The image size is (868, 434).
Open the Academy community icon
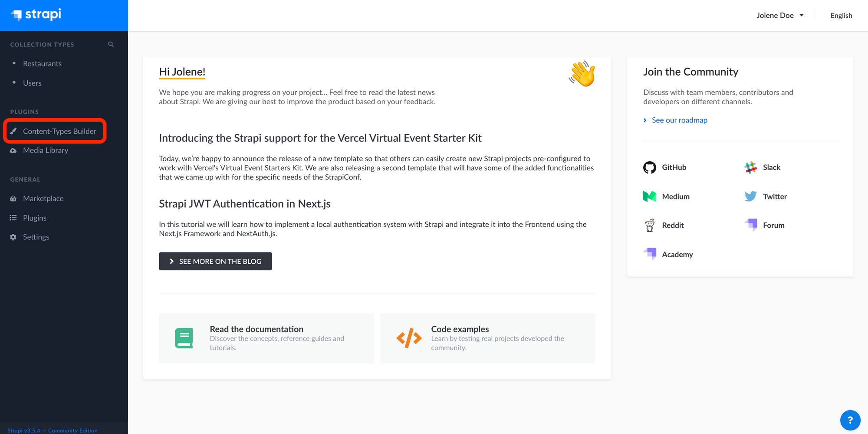pos(650,254)
